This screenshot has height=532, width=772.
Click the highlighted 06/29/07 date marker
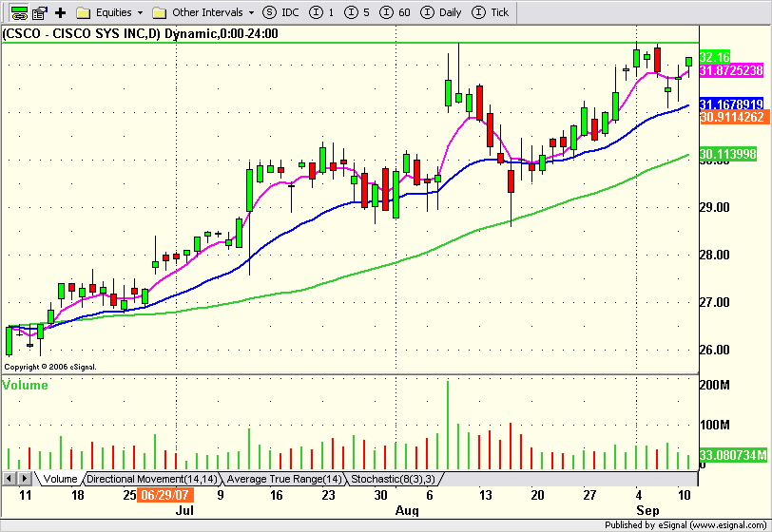point(164,495)
